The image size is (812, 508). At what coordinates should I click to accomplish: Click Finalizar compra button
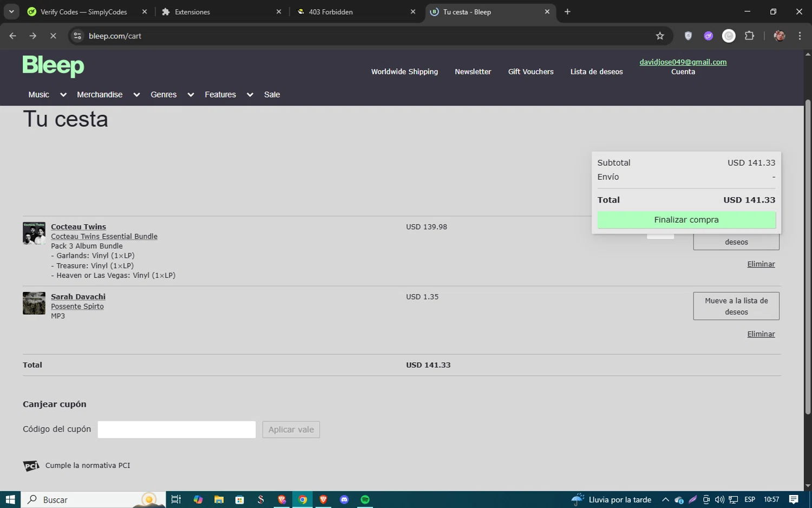click(686, 219)
